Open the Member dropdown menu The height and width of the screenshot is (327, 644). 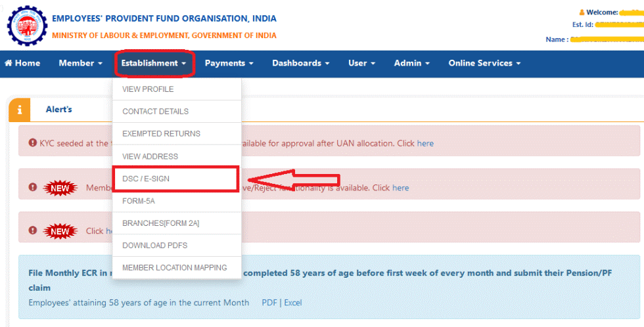tap(80, 63)
